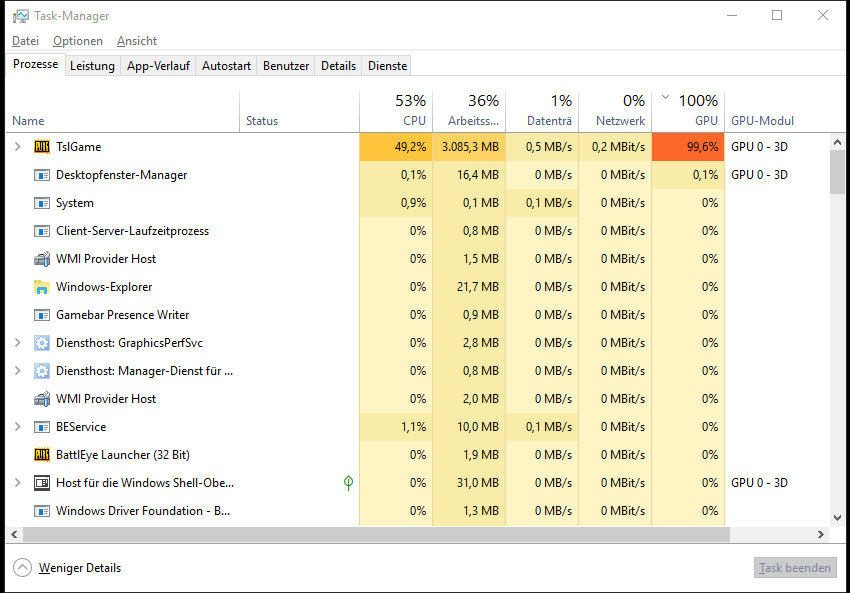This screenshot has height=593, width=850.
Task: Select the Prozesse tab
Action: pos(36,64)
